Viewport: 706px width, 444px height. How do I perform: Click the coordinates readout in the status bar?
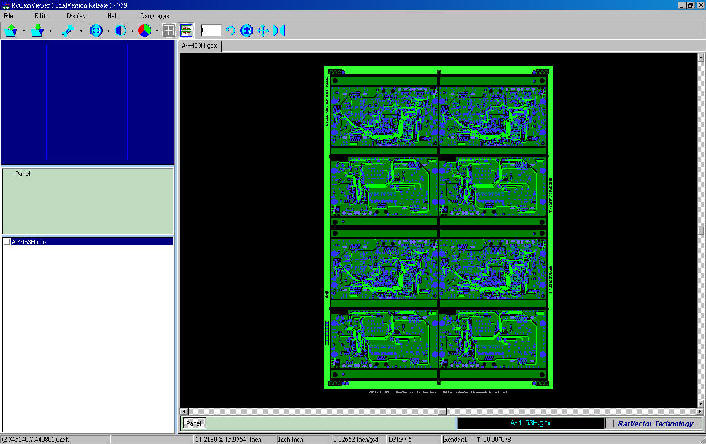tap(35, 439)
